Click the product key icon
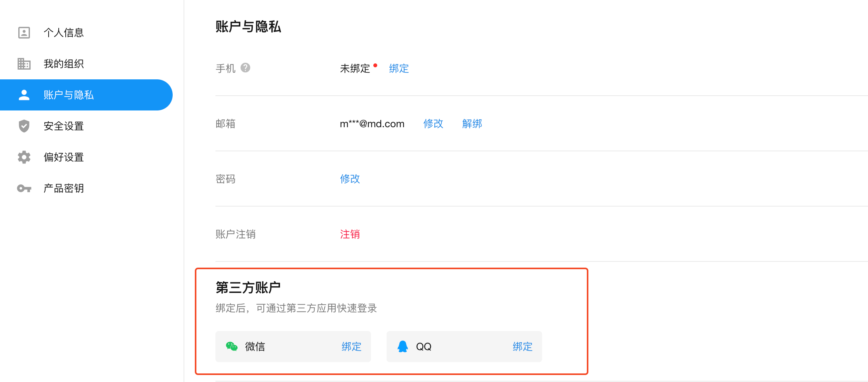The width and height of the screenshot is (868, 382). (24, 188)
